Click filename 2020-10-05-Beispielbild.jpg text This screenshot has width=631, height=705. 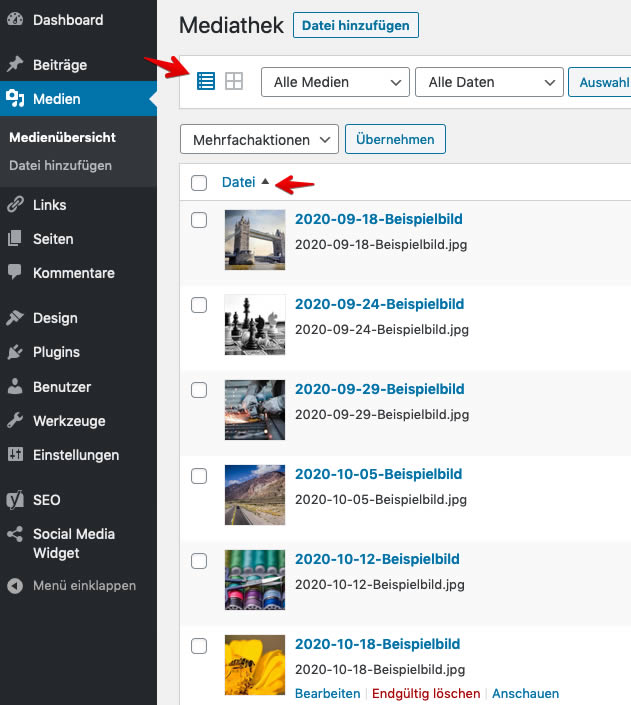(381, 500)
